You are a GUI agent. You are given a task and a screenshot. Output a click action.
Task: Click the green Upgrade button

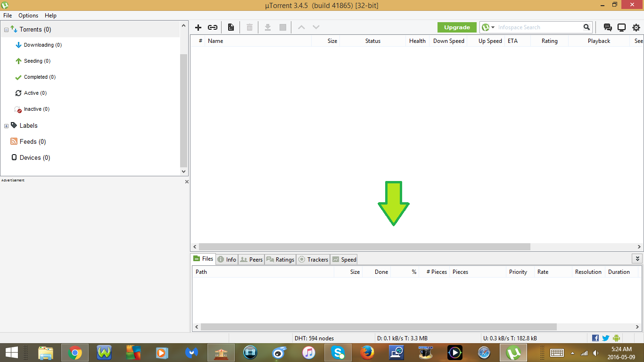[x=457, y=27]
